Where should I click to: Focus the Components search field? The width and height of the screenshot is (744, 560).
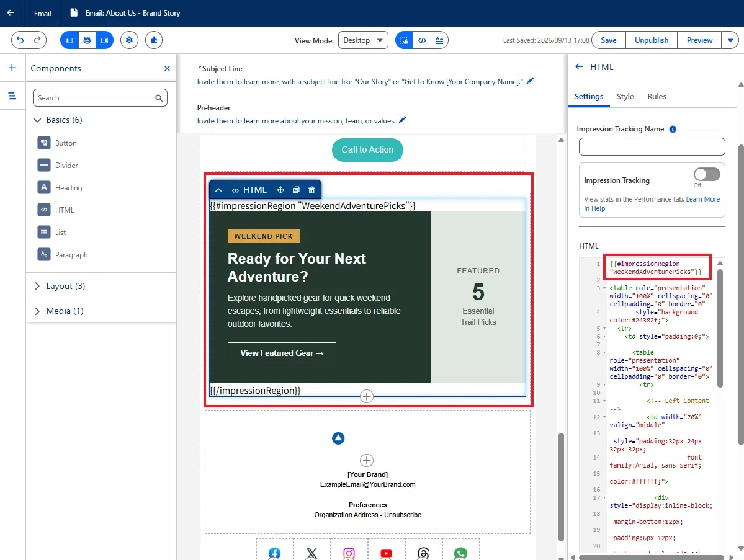tap(100, 98)
